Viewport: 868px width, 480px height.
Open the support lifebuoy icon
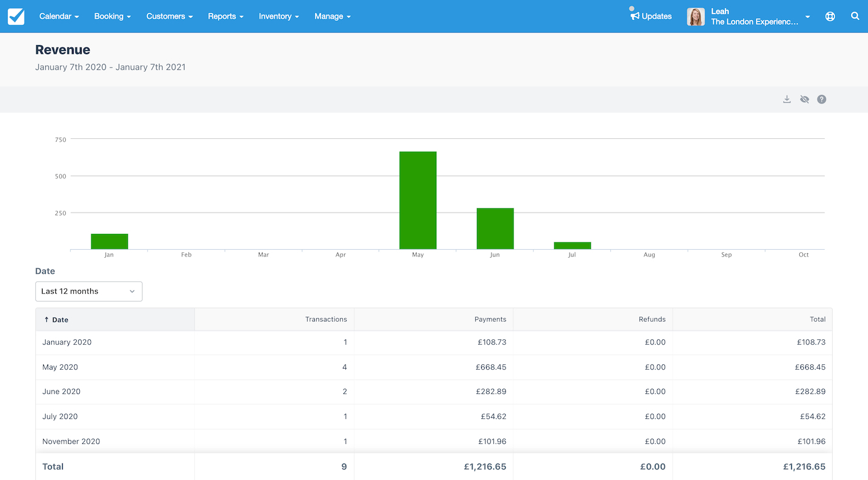pyautogui.click(x=830, y=16)
